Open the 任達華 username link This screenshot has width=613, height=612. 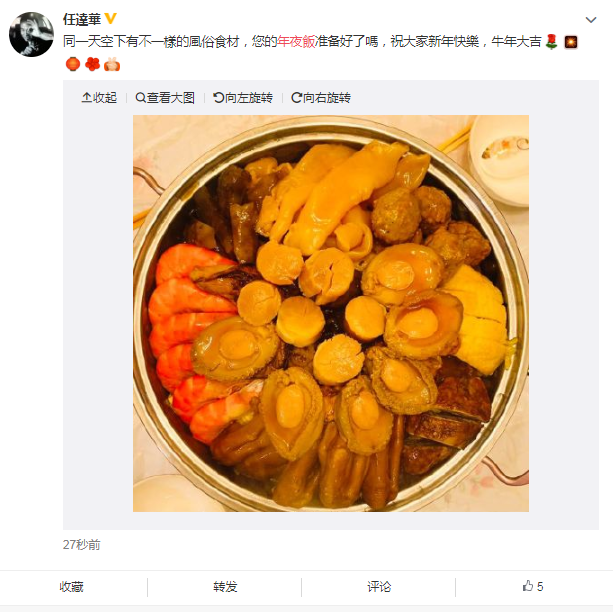[x=82, y=19]
